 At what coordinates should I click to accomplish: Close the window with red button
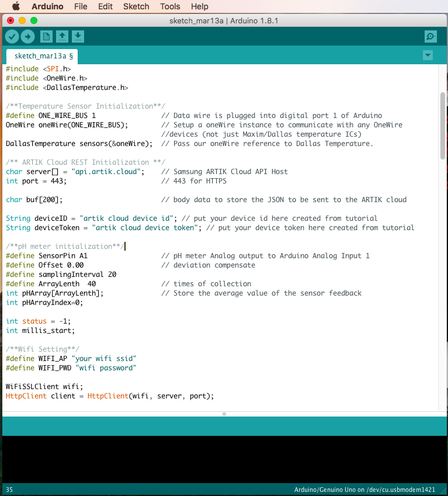(11, 20)
